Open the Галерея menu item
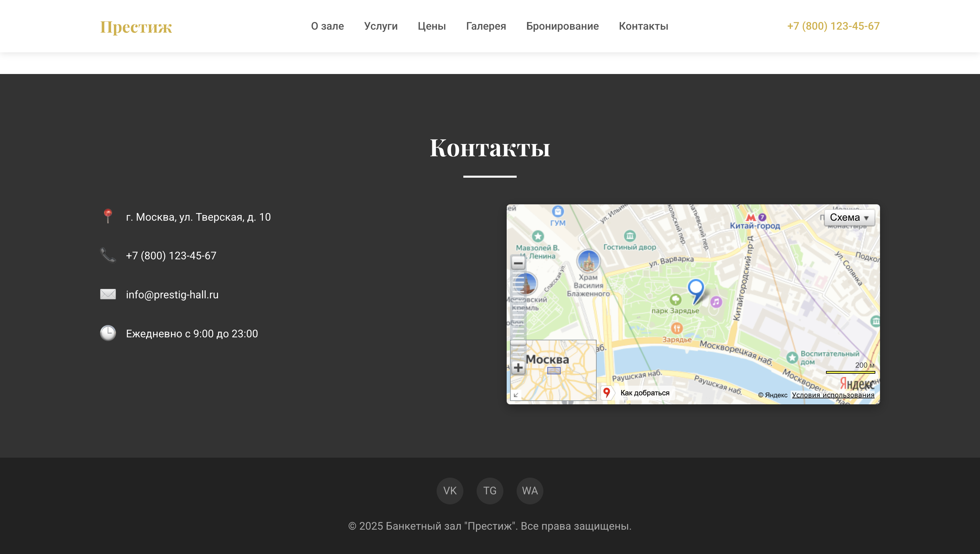The width and height of the screenshot is (980, 554). click(x=486, y=26)
